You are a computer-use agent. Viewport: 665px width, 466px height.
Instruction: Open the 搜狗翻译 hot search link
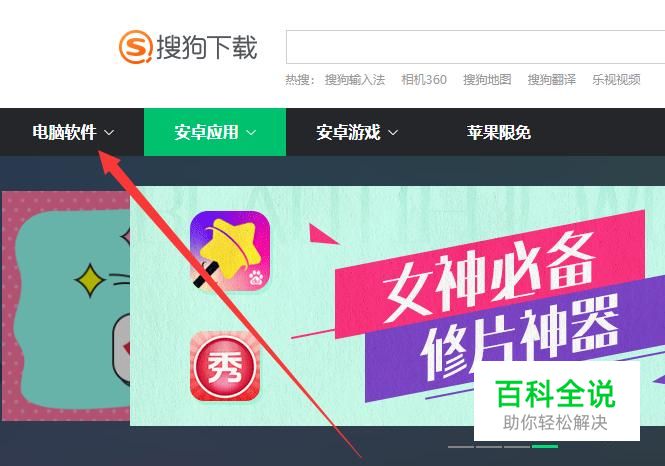click(x=551, y=79)
